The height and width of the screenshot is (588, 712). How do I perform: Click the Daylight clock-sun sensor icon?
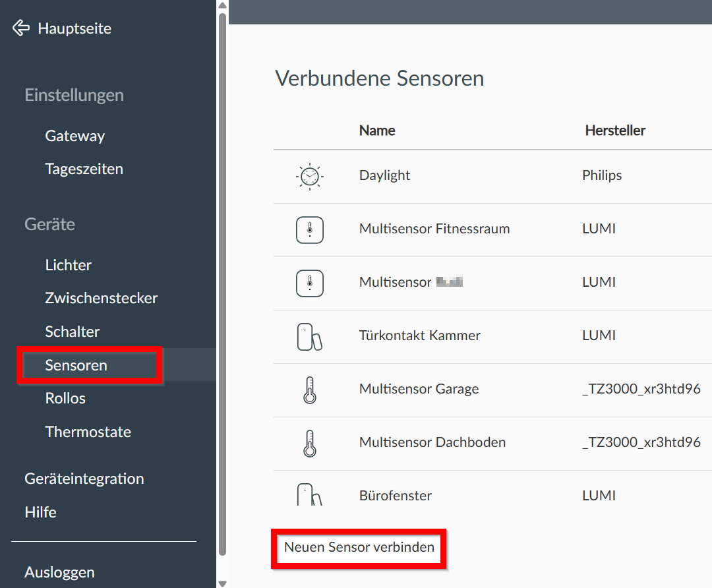tap(309, 176)
